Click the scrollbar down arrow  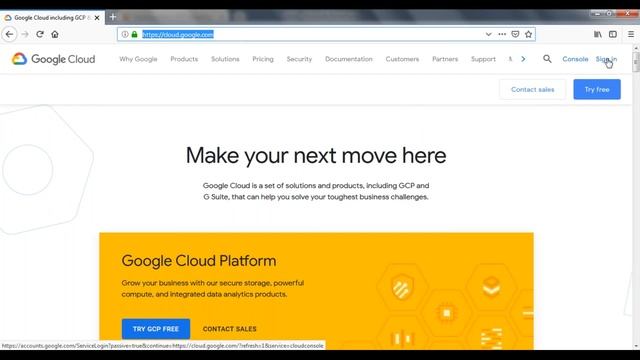click(x=636, y=346)
